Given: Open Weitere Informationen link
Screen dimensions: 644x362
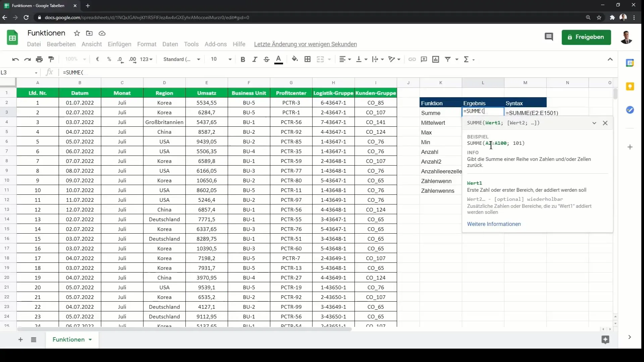Looking at the screenshot, I should [494, 224].
